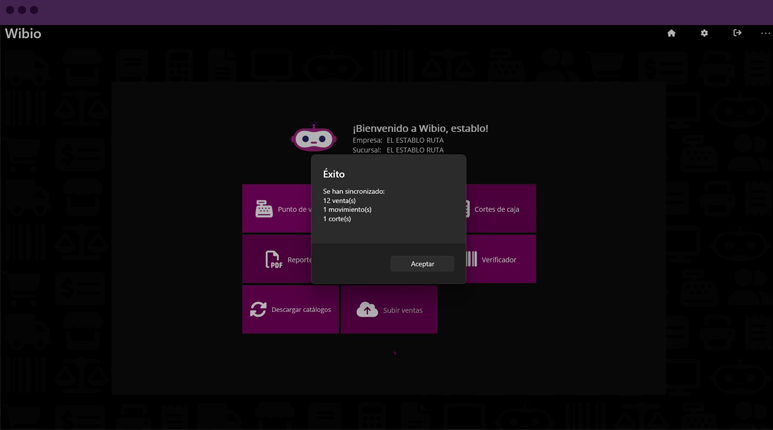The image size is (773, 430).
Task: Open the Verificador tile label
Action: coord(498,259)
